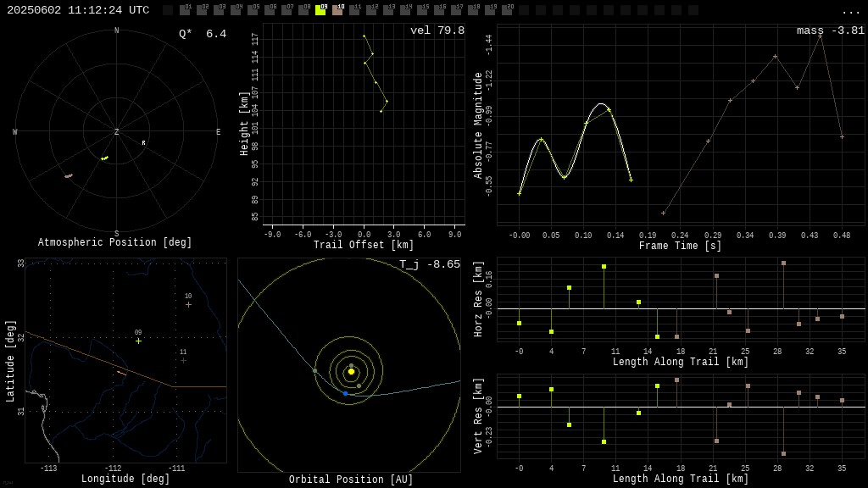
Task: Click the 'Orbital Position [AU]' label
Action: tap(351, 480)
